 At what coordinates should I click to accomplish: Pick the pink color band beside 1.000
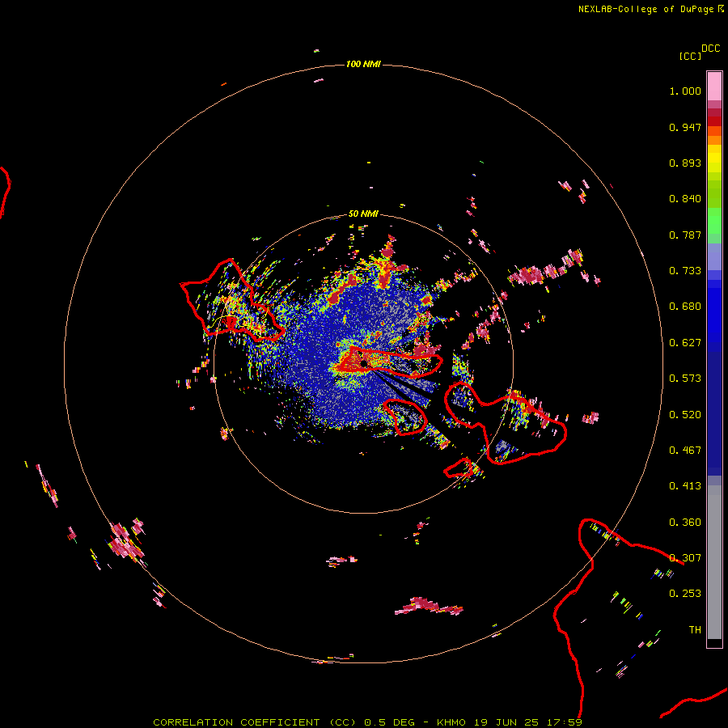tap(714, 87)
